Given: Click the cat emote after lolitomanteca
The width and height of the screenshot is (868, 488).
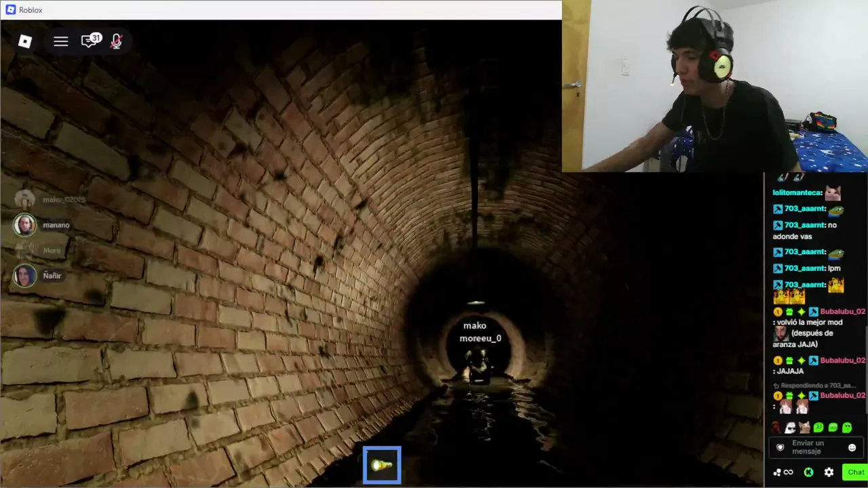Looking at the screenshot, I should click(x=833, y=192).
